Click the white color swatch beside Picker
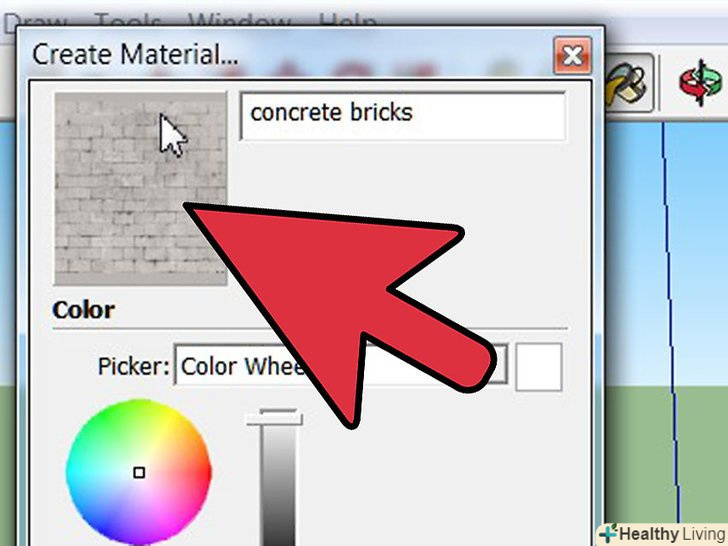Viewport: 728px width, 546px height. tap(539, 367)
